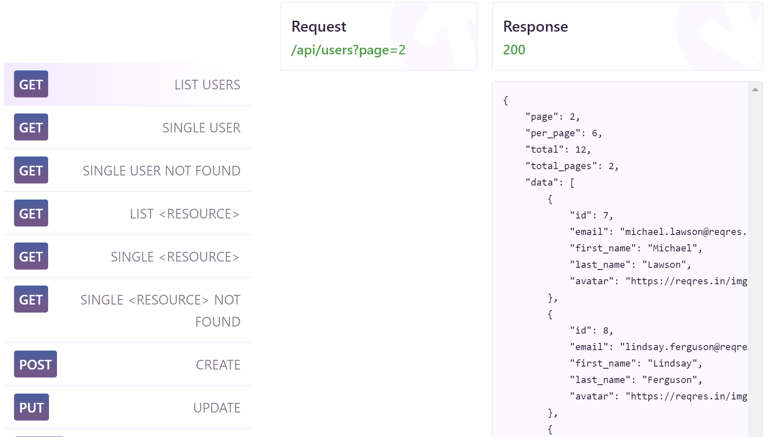Select LIST <RESOURCE> endpoint
Viewport: 768px width, 437px height.
click(x=127, y=214)
